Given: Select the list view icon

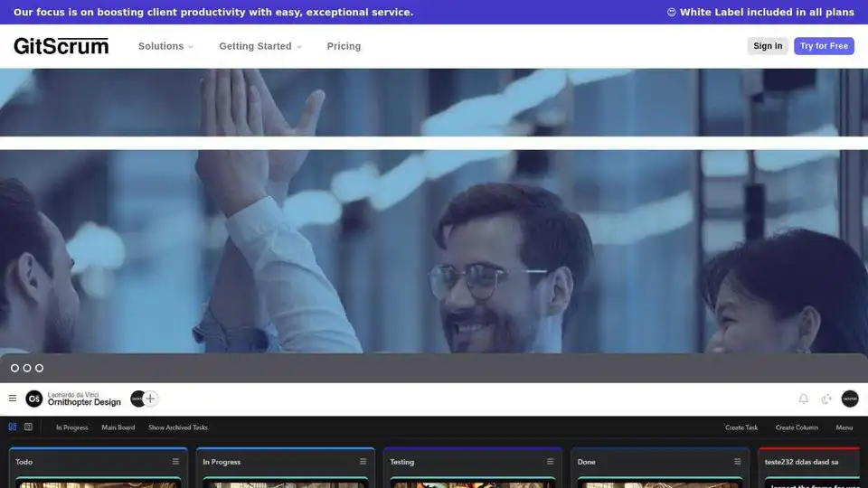Looking at the screenshot, I should click(28, 427).
